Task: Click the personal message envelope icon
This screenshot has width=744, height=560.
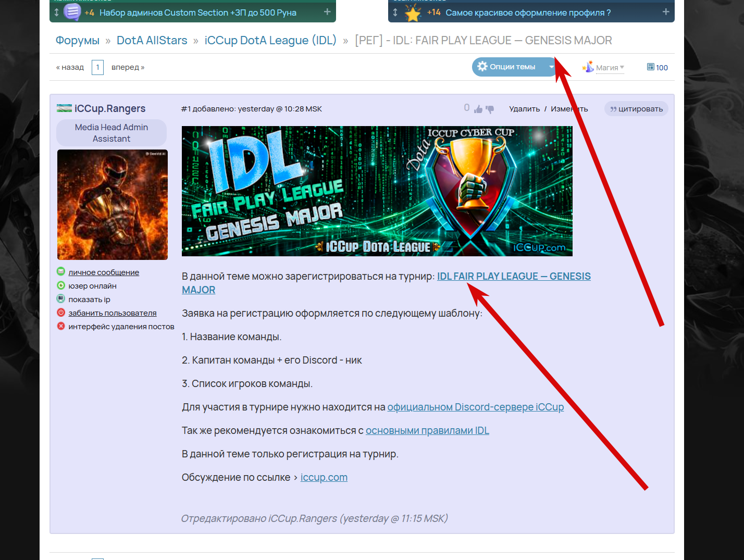Action: 61,271
